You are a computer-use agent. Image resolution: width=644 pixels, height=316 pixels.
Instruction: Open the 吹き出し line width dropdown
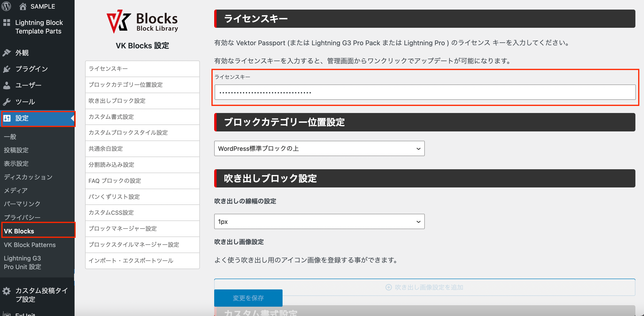click(x=319, y=221)
